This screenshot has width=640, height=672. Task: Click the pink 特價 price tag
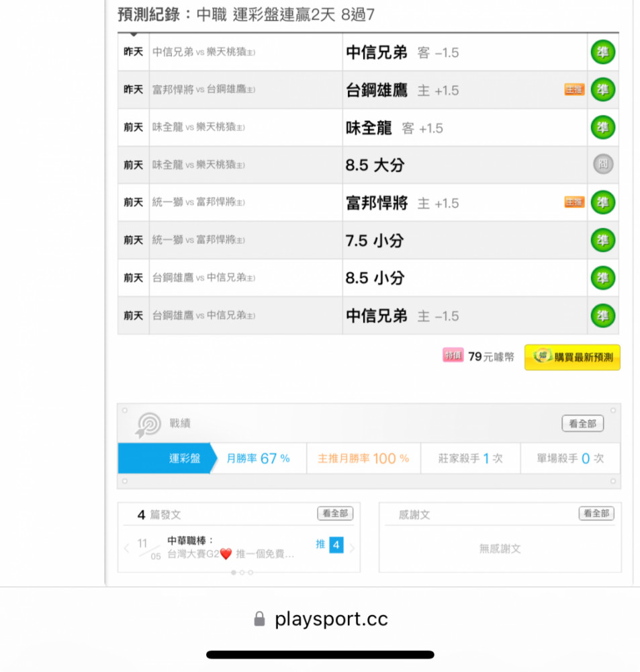coord(453,355)
